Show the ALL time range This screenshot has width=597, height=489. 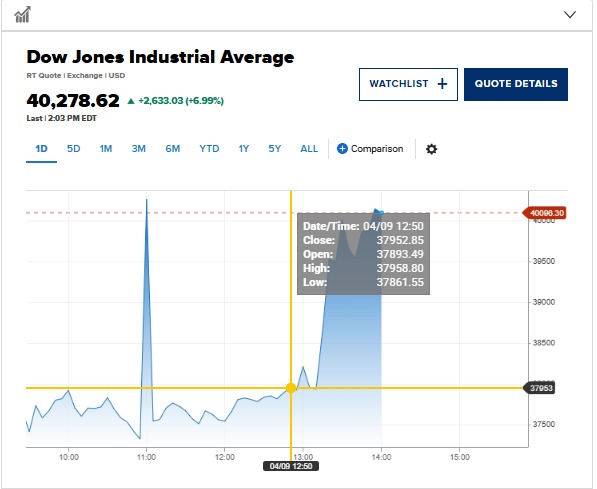pos(309,149)
